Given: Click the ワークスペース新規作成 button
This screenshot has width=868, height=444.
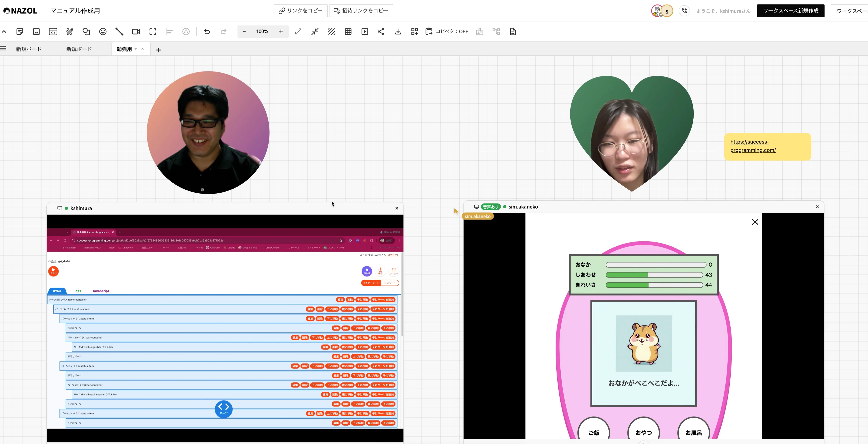Looking at the screenshot, I should point(790,11).
